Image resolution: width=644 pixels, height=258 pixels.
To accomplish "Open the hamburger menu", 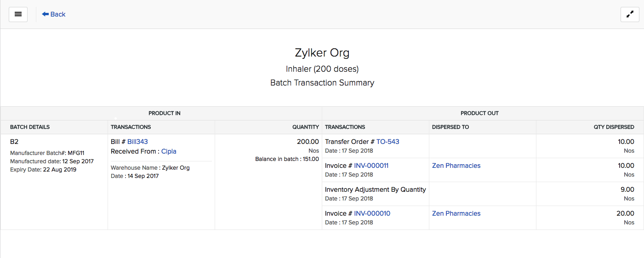I will 18,14.
